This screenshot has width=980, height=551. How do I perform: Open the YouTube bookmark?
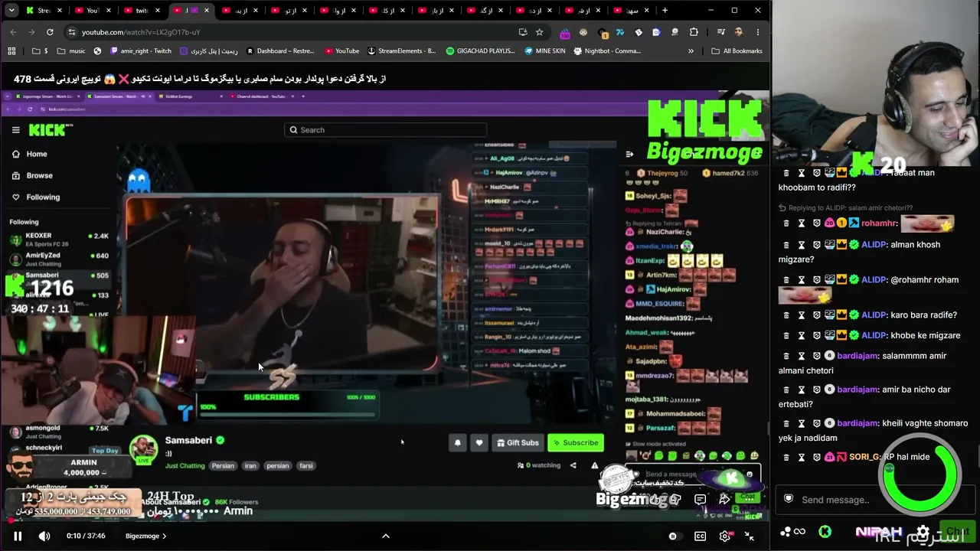click(x=341, y=51)
